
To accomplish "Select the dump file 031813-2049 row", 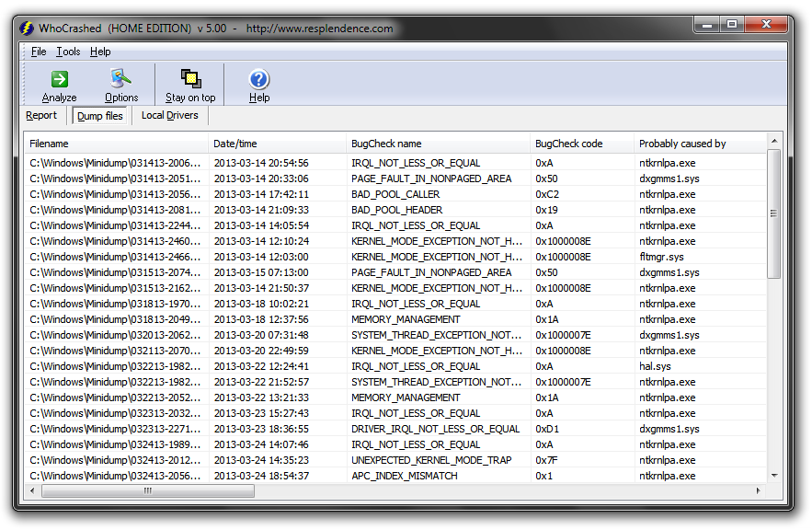I will (395, 319).
